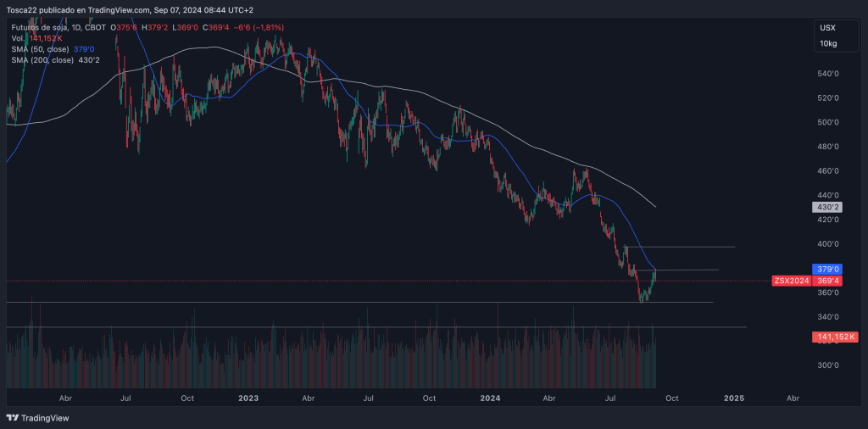This screenshot has height=429, width=868.
Task: Open the USX currency selector
Action: [x=827, y=28]
